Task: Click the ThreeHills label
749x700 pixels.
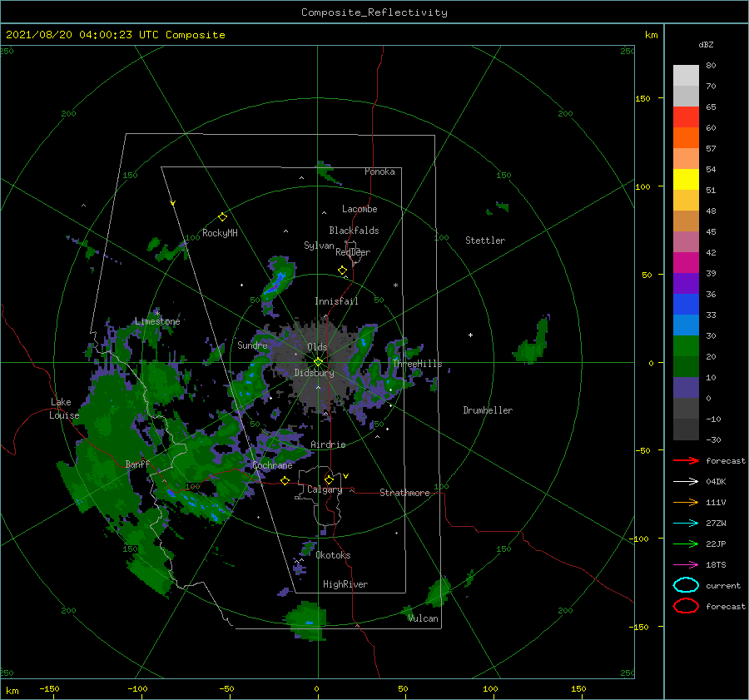Action: pyautogui.click(x=418, y=364)
